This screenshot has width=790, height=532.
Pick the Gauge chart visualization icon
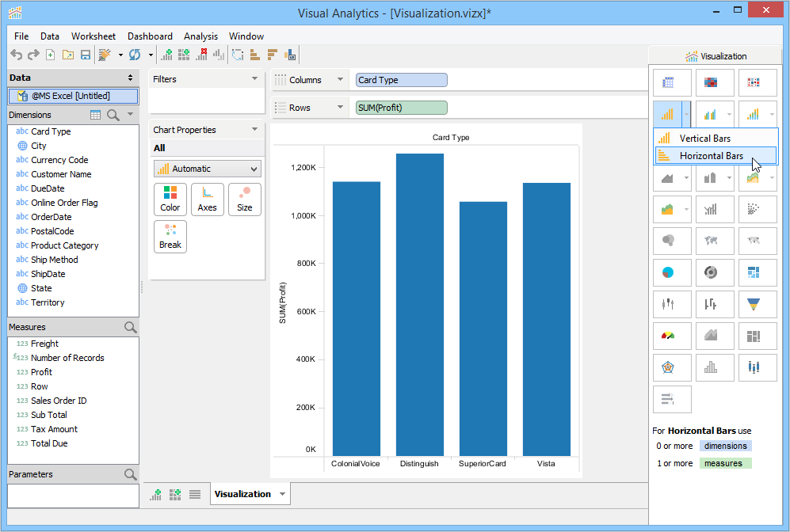tap(668, 336)
